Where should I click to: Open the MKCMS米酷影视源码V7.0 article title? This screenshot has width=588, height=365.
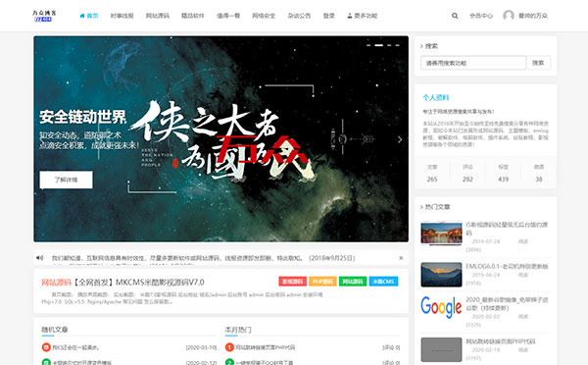point(138,282)
